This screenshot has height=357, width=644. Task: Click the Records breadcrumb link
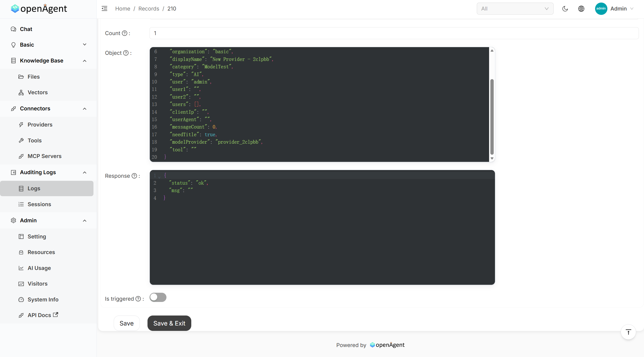pos(149,9)
